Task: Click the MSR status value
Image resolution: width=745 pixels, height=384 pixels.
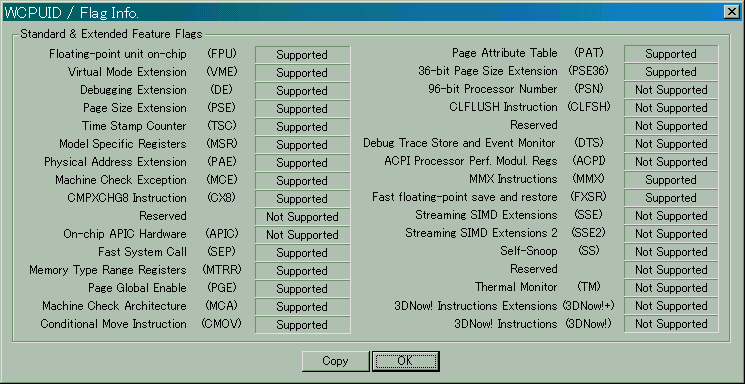Action: 302,144
